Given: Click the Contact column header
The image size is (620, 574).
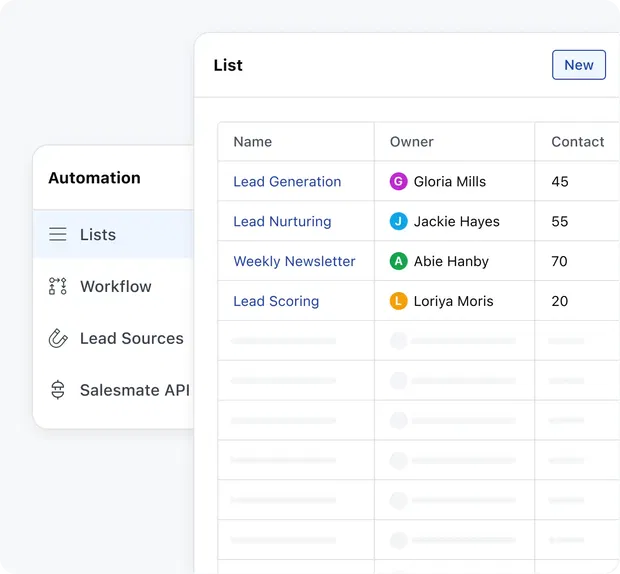Looking at the screenshot, I should [577, 142].
